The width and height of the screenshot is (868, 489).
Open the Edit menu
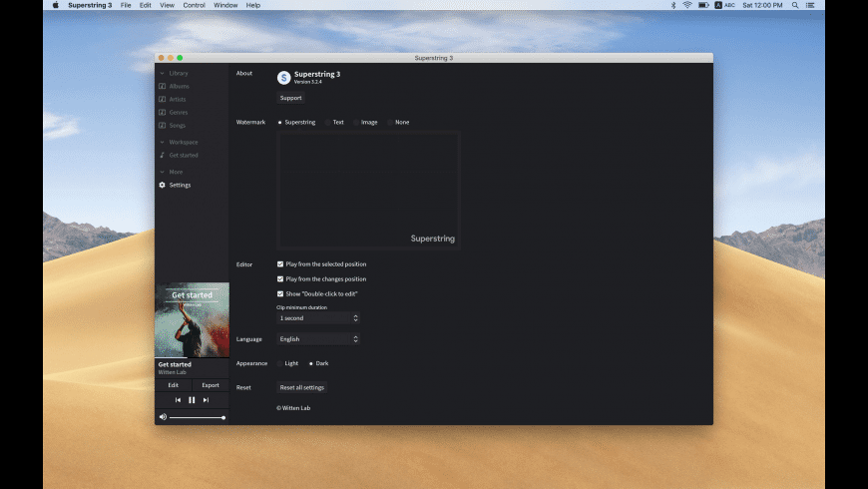click(x=145, y=5)
